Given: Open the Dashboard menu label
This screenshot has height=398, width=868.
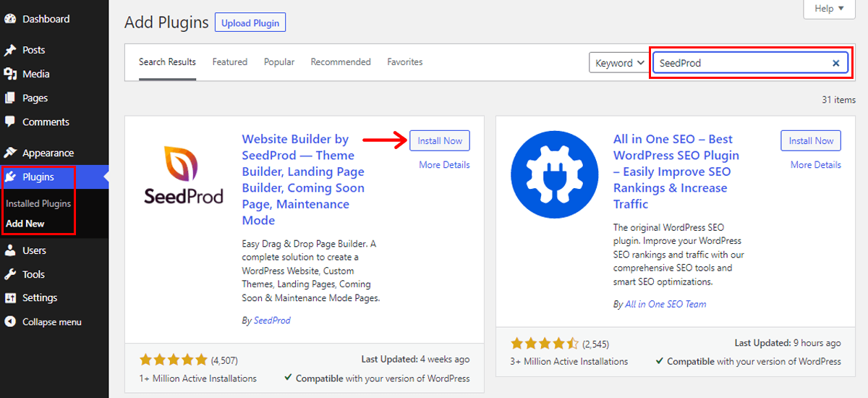Looking at the screenshot, I should (x=46, y=19).
